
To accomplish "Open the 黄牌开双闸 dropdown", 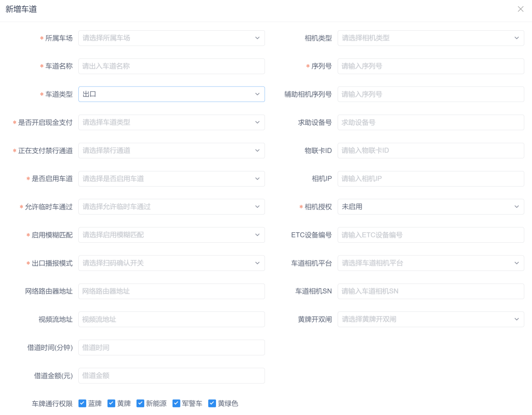I will point(431,319).
